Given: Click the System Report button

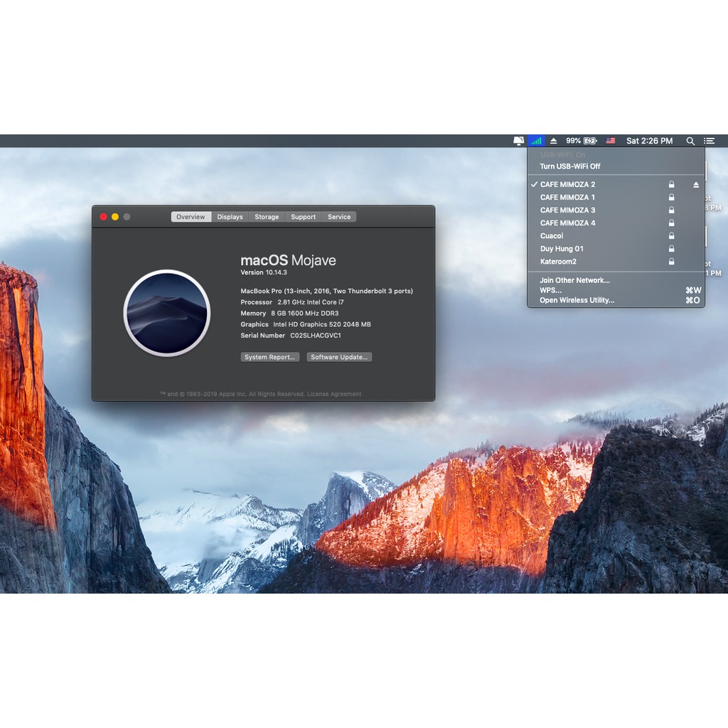Looking at the screenshot, I should (x=269, y=357).
